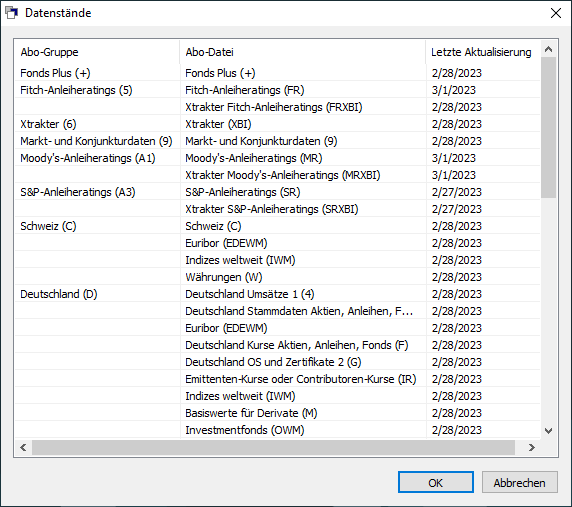Select the Fitch-Anleiheratings (FR) row
572x507 pixels.
pos(277,90)
